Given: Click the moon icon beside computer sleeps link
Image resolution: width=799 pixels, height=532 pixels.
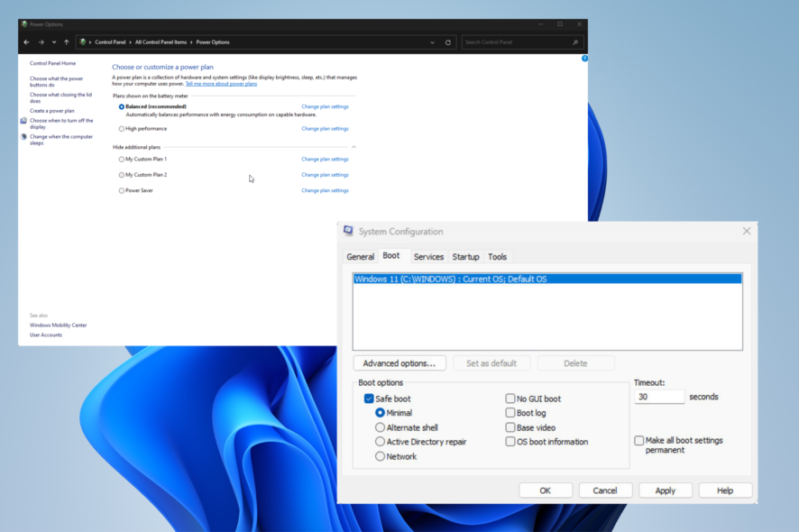Looking at the screenshot, I should click(x=23, y=137).
